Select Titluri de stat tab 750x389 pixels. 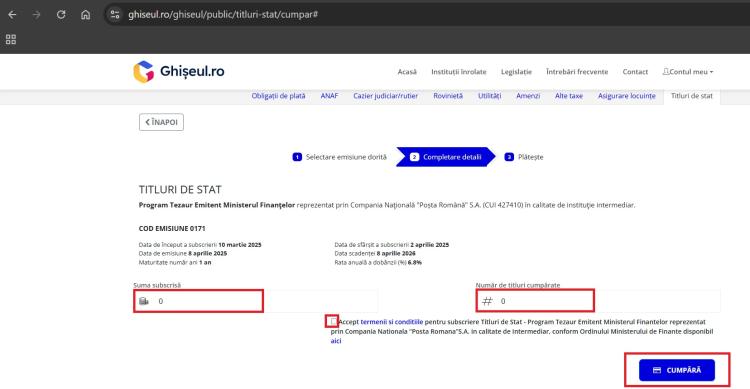692,96
